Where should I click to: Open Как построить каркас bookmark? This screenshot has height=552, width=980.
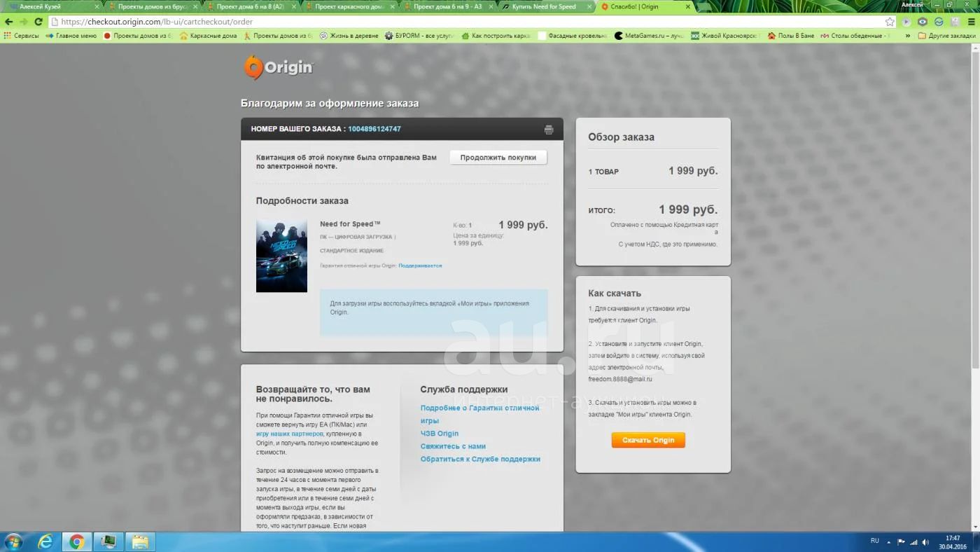point(496,36)
